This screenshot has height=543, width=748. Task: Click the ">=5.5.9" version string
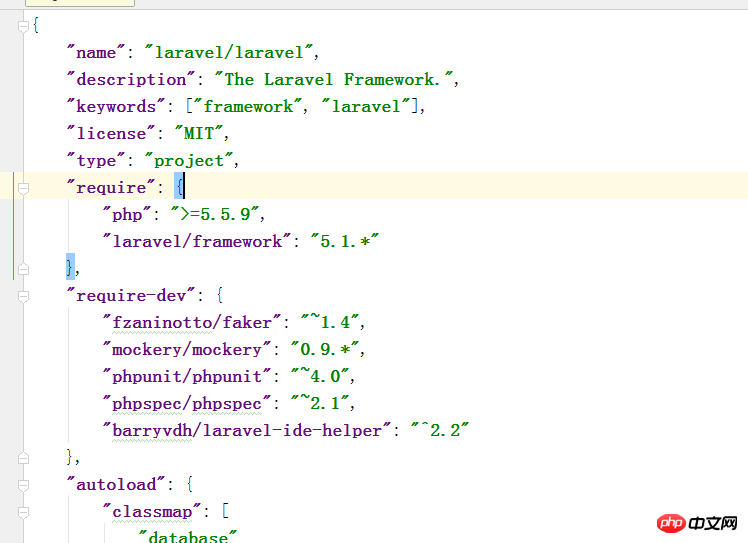[215, 214]
